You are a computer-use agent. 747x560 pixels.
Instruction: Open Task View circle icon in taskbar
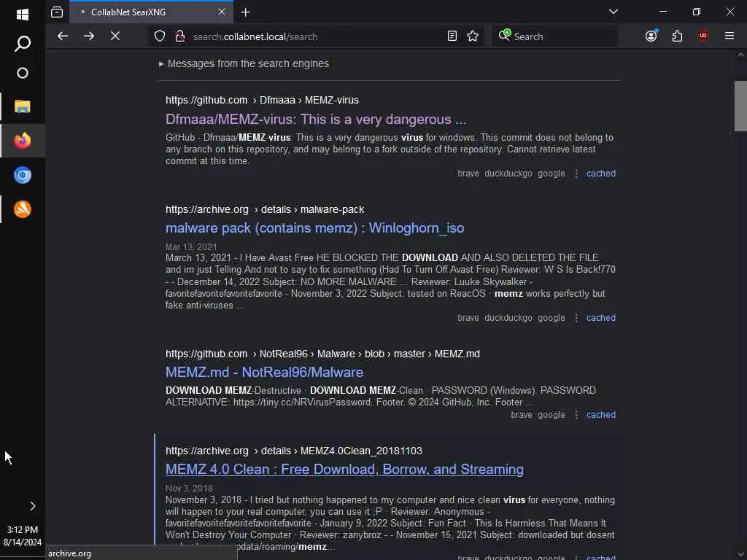pyautogui.click(x=23, y=74)
